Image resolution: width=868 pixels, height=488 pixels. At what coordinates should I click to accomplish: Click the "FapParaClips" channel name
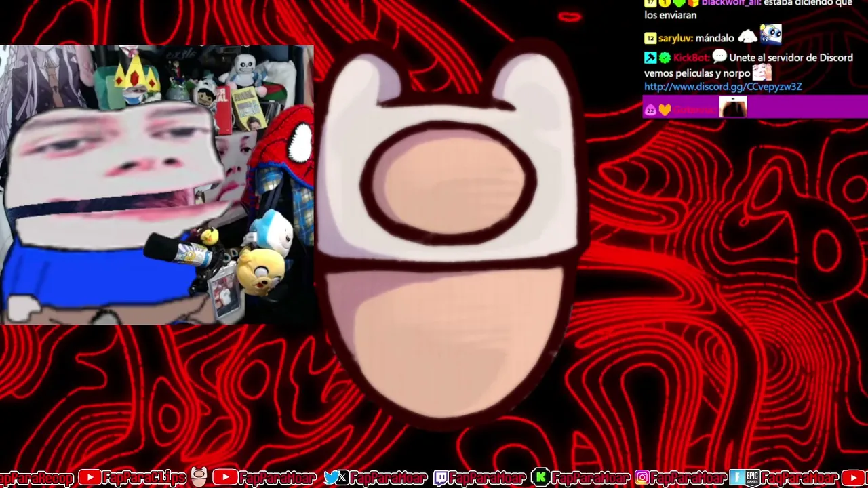click(x=144, y=478)
